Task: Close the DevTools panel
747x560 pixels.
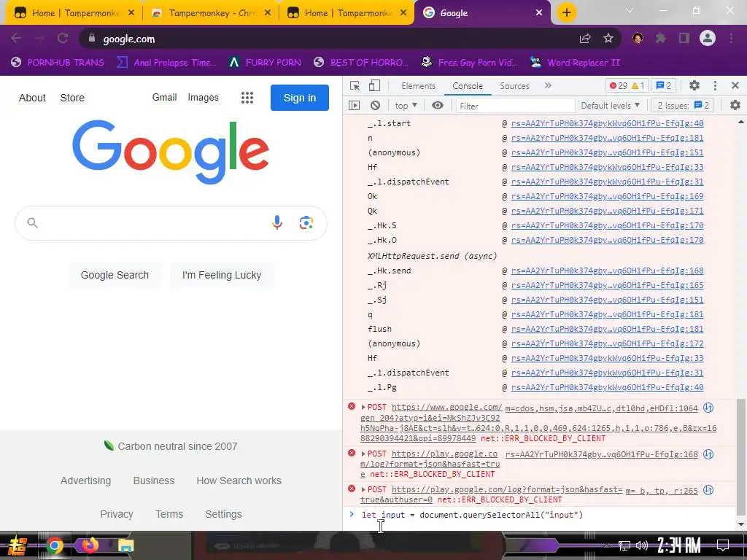Action: (735, 86)
